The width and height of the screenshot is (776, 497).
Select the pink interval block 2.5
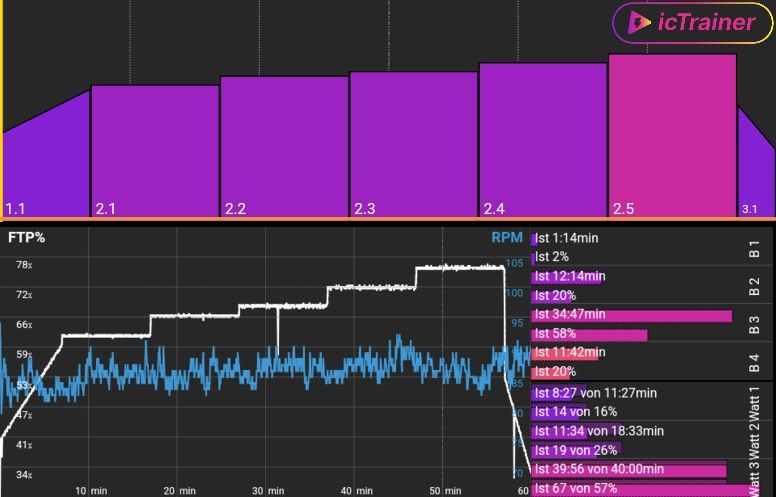[x=672, y=134]
